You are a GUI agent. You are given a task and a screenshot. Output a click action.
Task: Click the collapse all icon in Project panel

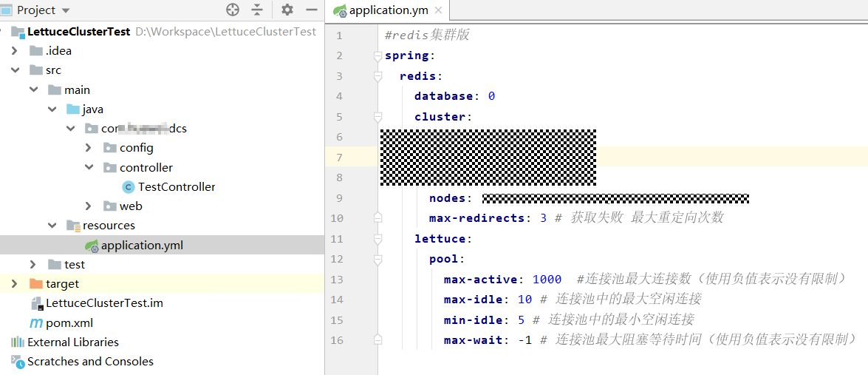[257, 10]
